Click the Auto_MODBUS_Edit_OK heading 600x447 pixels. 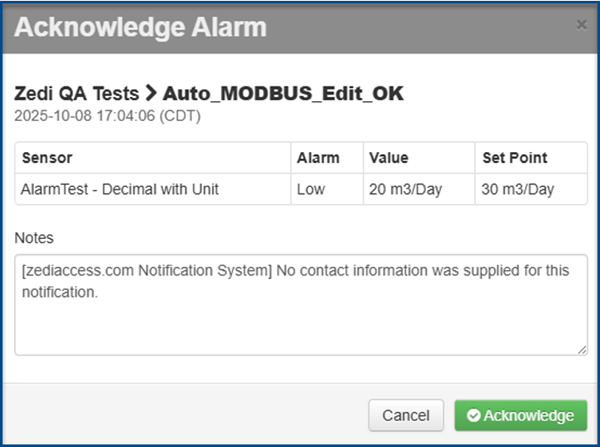pos(282,93)
